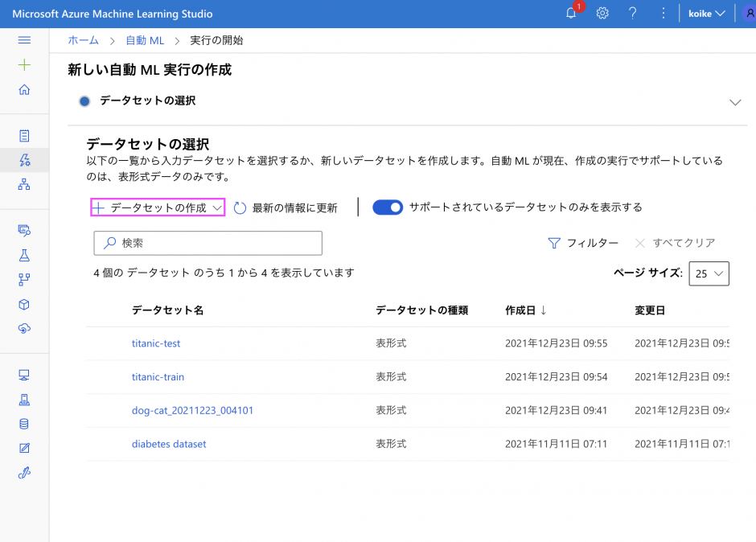
Task: Collapse the dataset selection section chevron
Action: coord(734,102)
